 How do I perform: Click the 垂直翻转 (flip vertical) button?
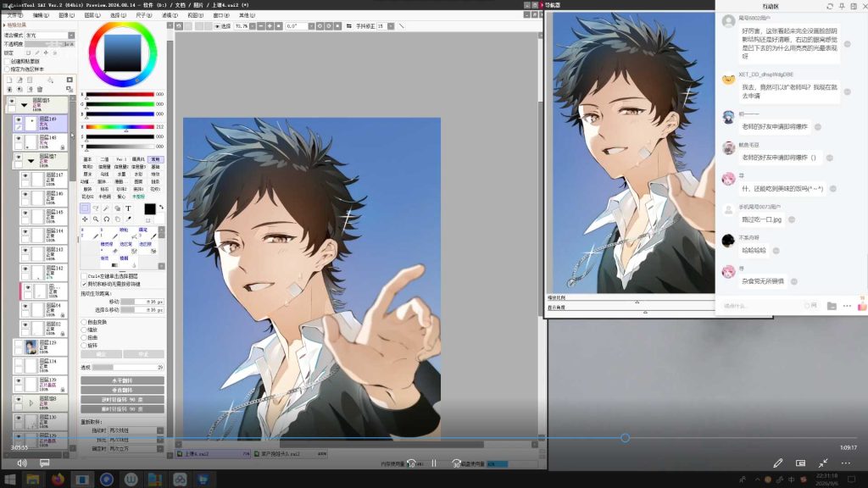[122, 390]
